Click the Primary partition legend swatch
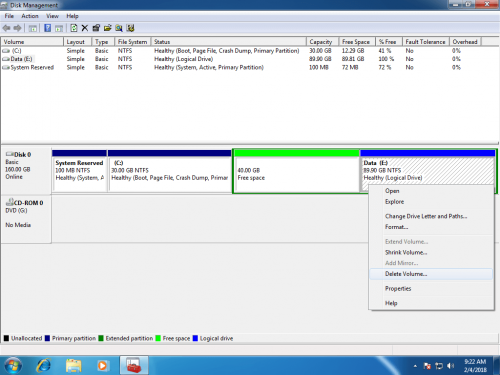The height and width of the screenshot is (375, 500). pos(47,338)
